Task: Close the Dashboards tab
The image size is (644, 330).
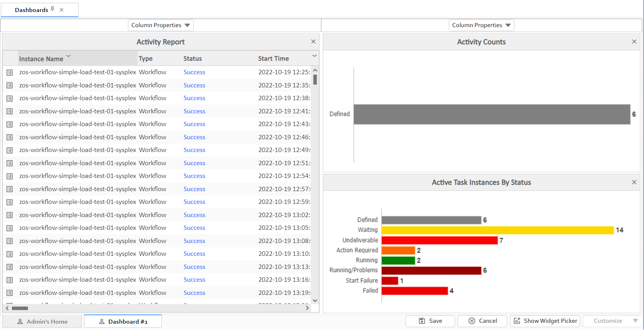Action: 61,10
